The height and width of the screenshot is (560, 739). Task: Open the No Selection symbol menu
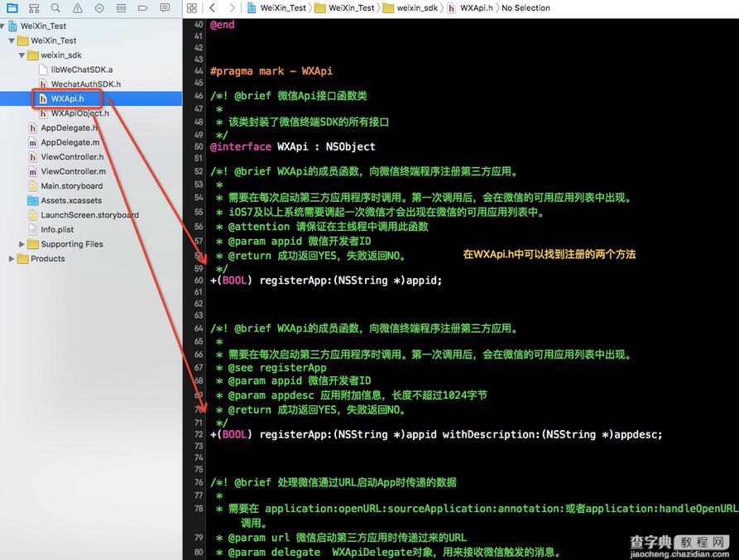pyautogui.click(x=525, y=8)
